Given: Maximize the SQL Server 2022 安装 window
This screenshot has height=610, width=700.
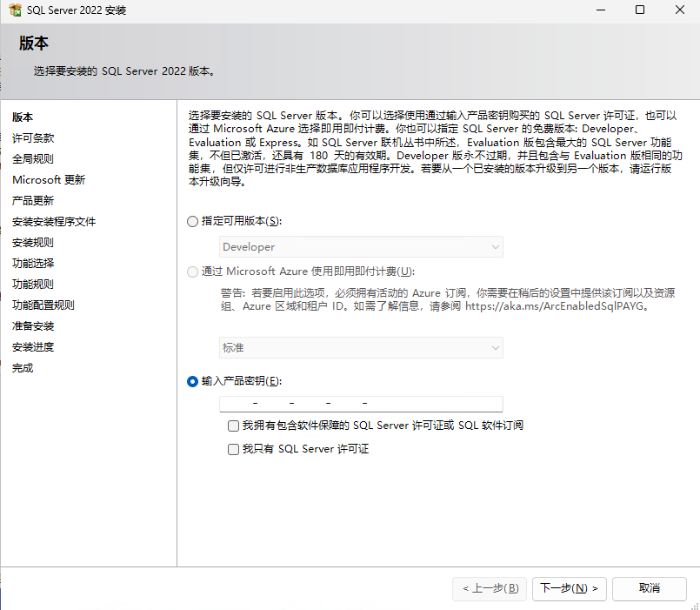Looking at the screenshot, I should pyautogui.click(x=640, y=10).
